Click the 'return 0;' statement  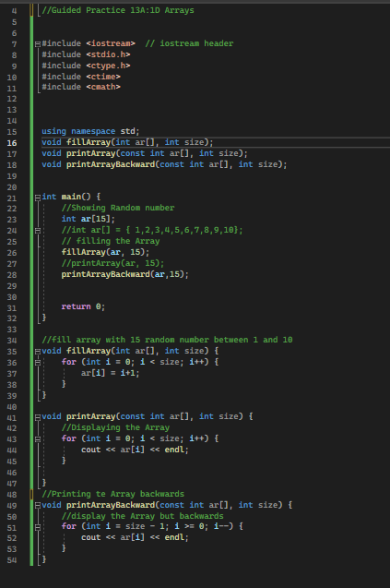click(x=83, y=306)
